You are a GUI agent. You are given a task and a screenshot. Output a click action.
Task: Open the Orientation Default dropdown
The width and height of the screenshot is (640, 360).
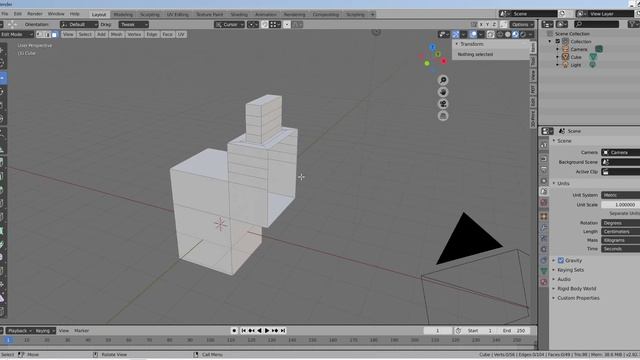click(79, 24)
